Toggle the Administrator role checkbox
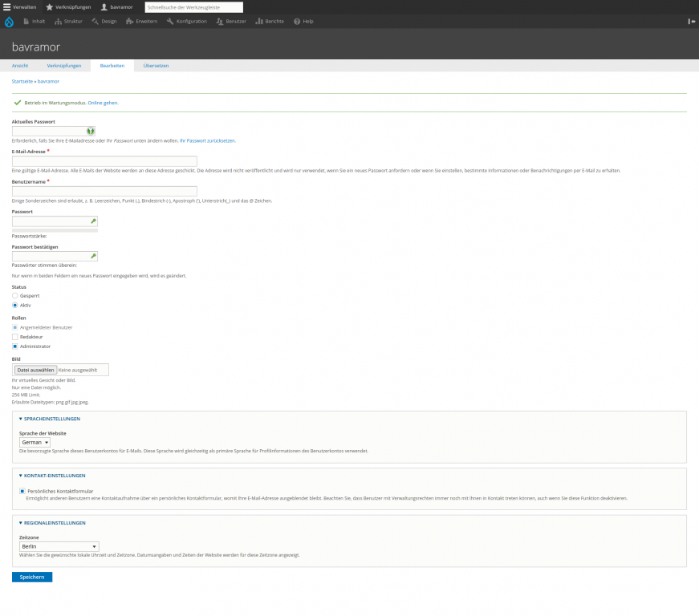 click(15, 346)
